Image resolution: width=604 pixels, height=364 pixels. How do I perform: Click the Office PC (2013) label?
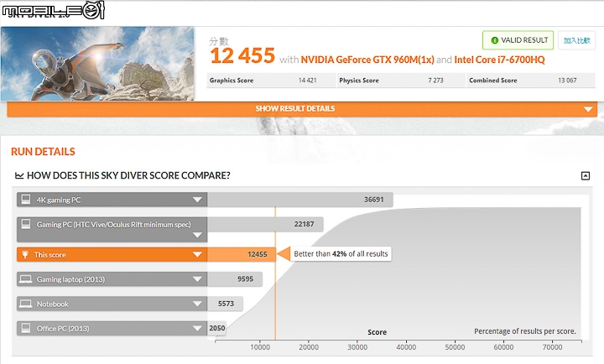click(x=63, y=329)
